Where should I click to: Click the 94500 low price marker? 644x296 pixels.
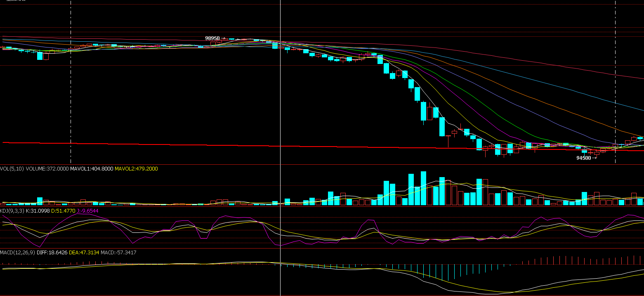[583, 158]
